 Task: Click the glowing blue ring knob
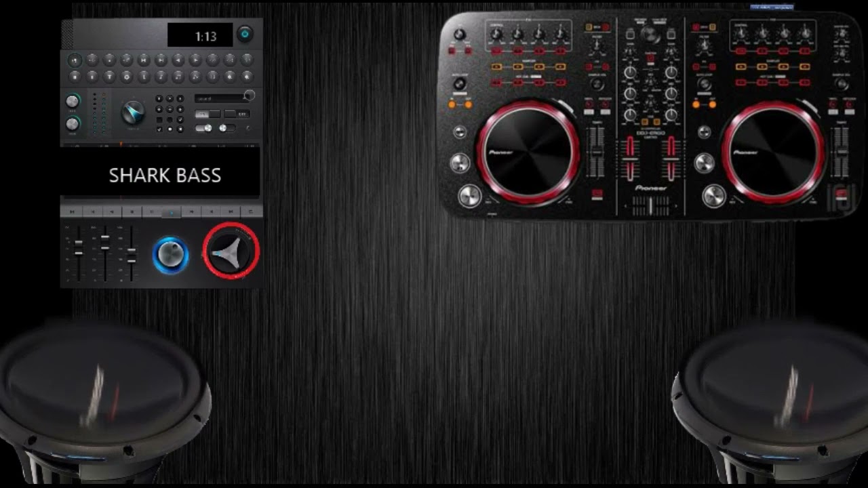[170, 255]
